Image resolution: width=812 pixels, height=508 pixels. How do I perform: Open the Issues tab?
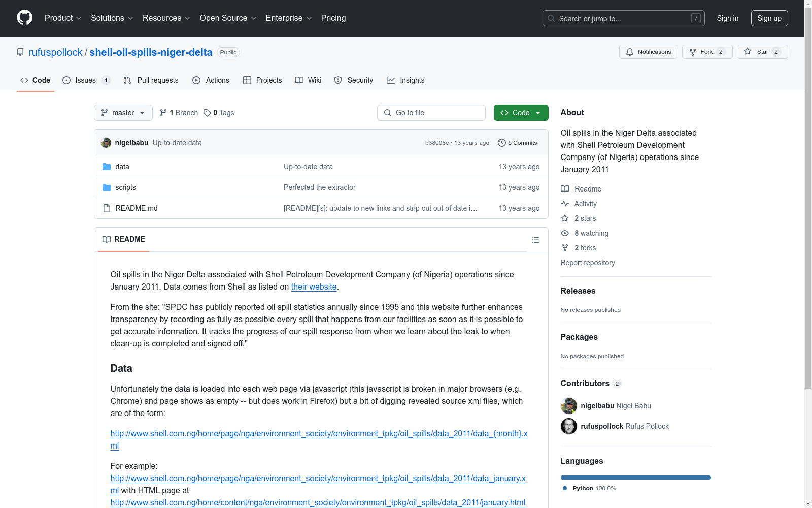tap(86, 80)
